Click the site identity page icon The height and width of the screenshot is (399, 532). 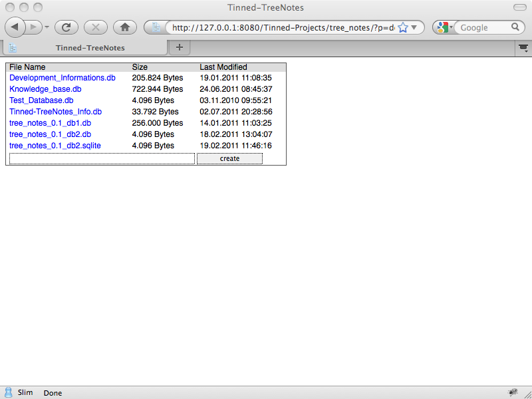[156, 27]
